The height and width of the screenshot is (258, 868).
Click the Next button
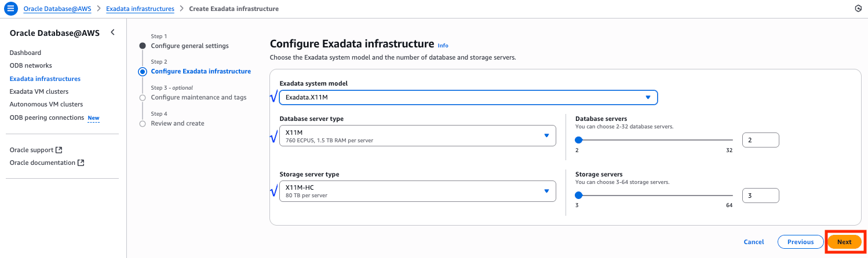[x=844, y=242]
